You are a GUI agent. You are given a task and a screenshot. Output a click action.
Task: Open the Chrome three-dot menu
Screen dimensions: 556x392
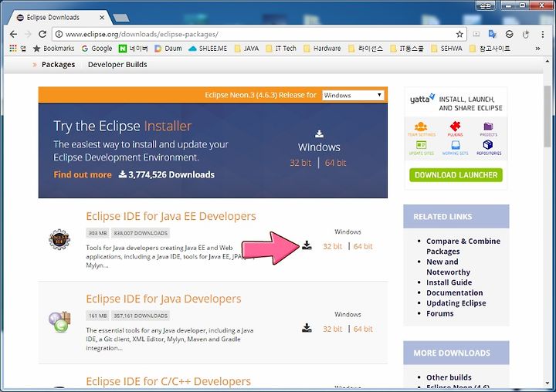coord(543,34)
